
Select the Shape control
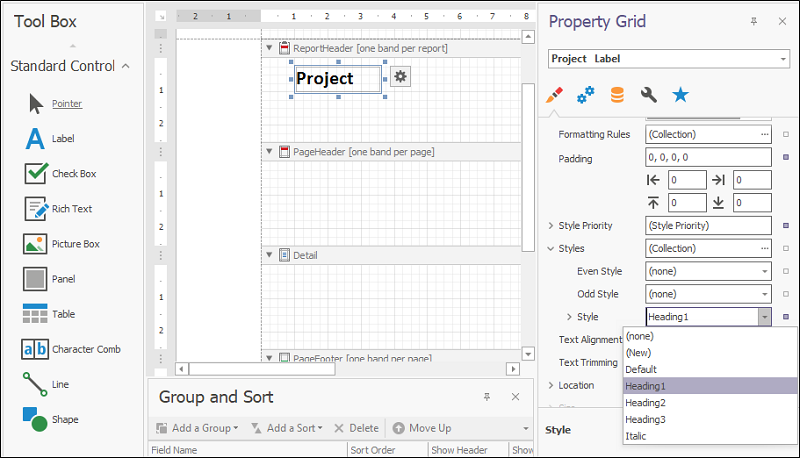click(36, 419)
